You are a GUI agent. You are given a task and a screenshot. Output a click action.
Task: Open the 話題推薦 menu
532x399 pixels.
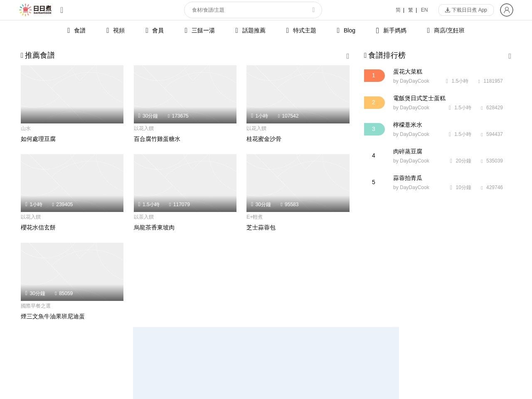[x=251, y=30]
